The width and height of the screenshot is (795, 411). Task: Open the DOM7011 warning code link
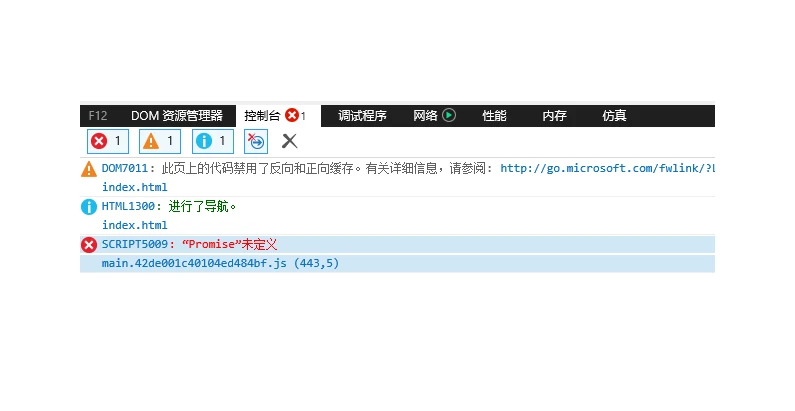point(125,168)
